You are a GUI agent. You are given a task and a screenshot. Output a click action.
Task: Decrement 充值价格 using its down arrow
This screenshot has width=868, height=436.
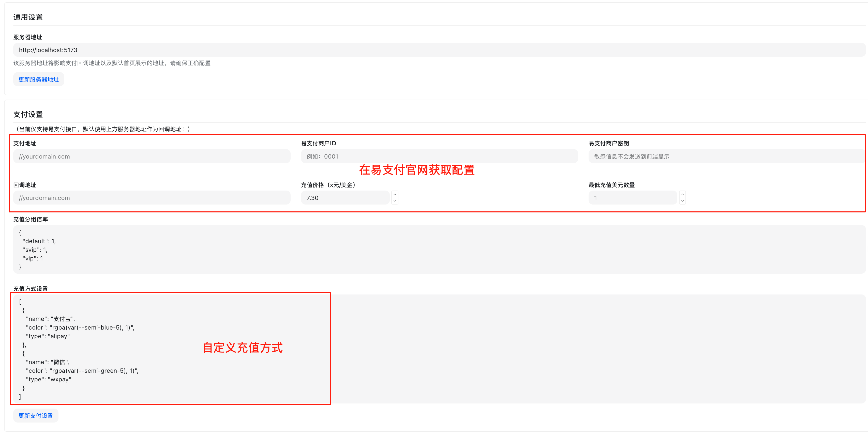[394, 201]
